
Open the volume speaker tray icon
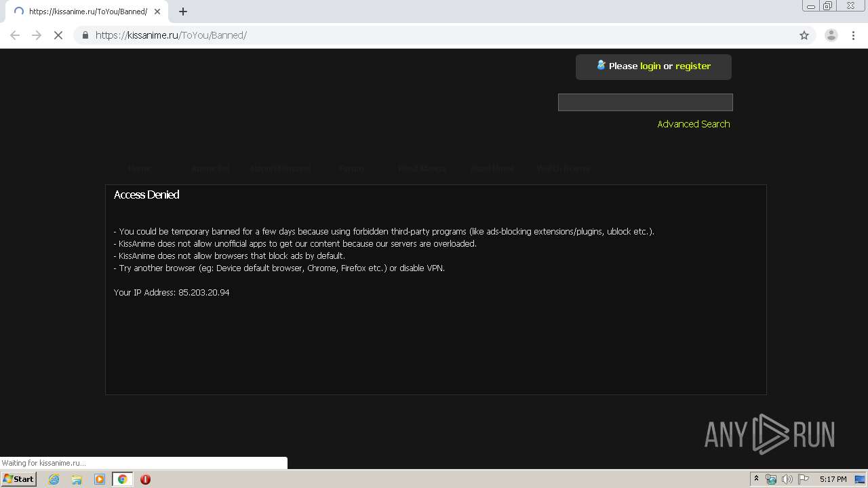787,479
